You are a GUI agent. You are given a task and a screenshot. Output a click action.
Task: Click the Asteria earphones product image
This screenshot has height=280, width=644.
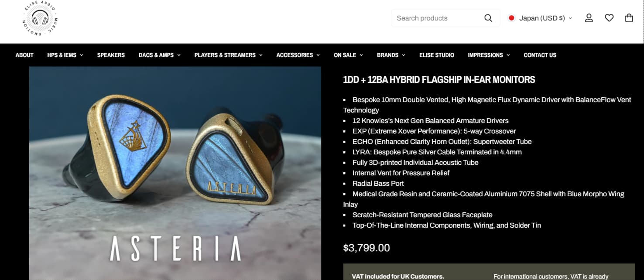(175, 173)
